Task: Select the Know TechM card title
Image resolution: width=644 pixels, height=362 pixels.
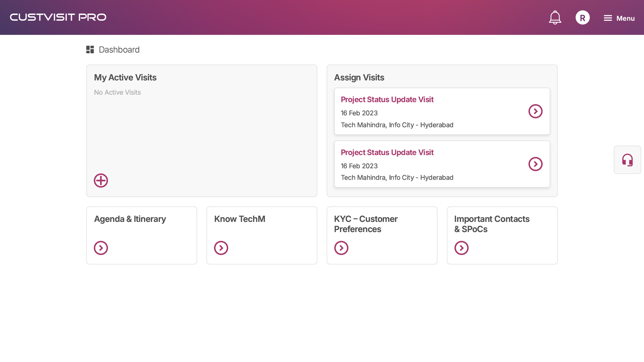Action: 240,219
